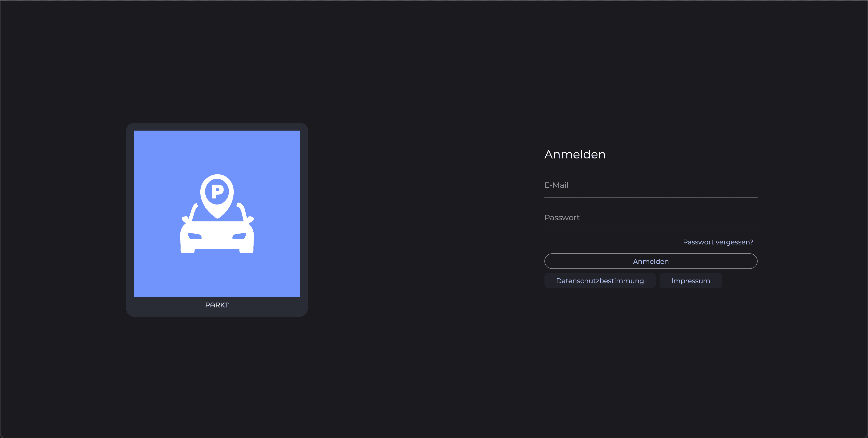
Task: Select the Anmelden heading text
Action: 575,155
